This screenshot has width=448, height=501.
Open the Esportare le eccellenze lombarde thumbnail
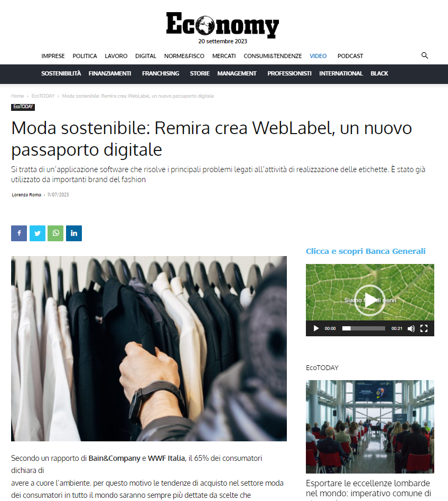click(x=370, y=427)
